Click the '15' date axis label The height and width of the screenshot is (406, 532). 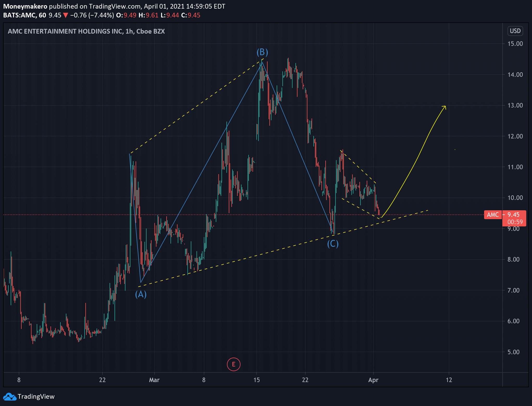click(257, 380)
